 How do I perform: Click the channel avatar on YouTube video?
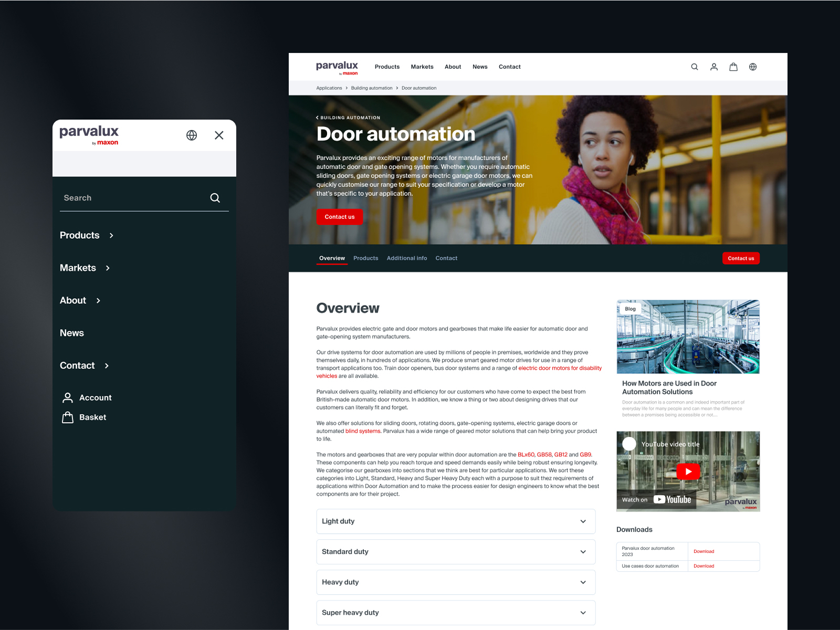629,444
